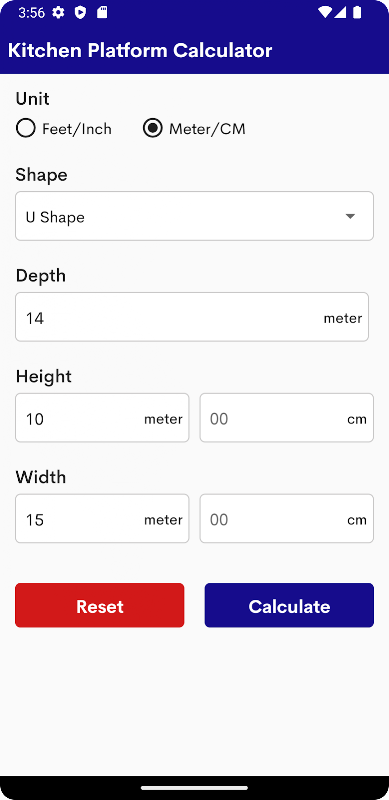The image size is (389, 800).
Task: Tap the clock time in status bar
Action: (32, 13)
